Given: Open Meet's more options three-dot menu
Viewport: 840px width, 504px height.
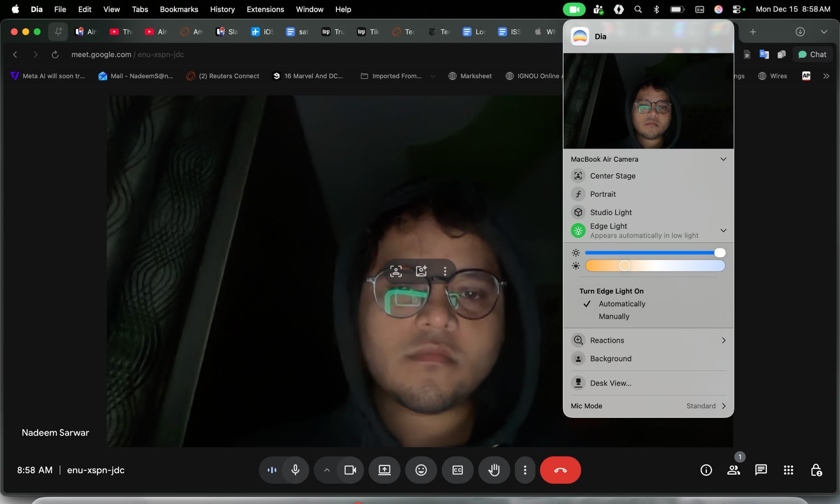Looking at the screenshot, I should click(525, 470).
